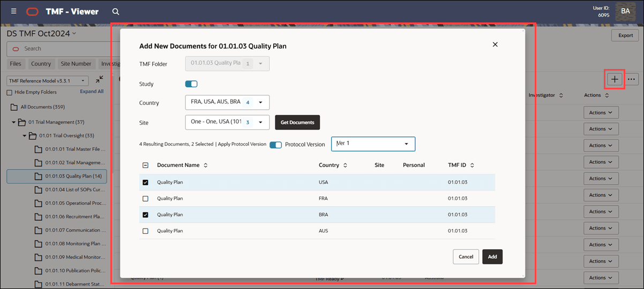
Task: Toggle Apply Protocol Version switch
Action: click(x=275, y=144)
